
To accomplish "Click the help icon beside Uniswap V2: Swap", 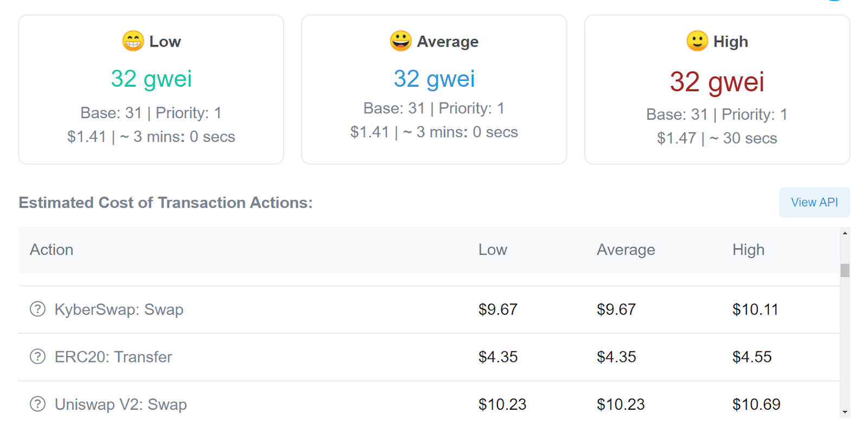I will pyautogui.click(x=37, y=404).
